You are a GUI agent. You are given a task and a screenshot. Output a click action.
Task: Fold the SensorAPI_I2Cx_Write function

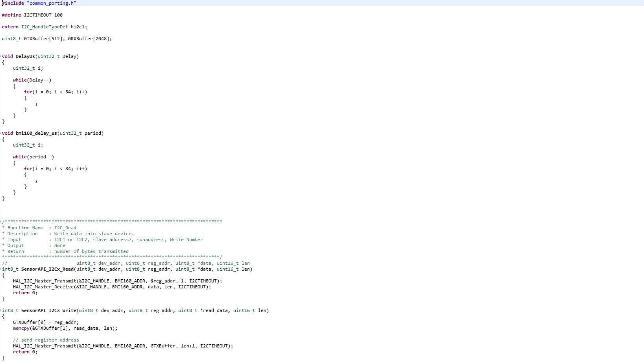1,310
